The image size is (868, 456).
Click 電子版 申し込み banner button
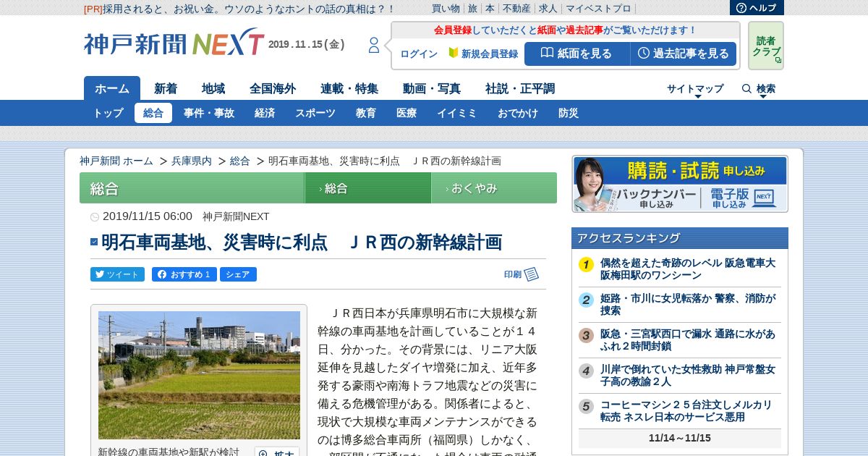(x=744, y=198)
